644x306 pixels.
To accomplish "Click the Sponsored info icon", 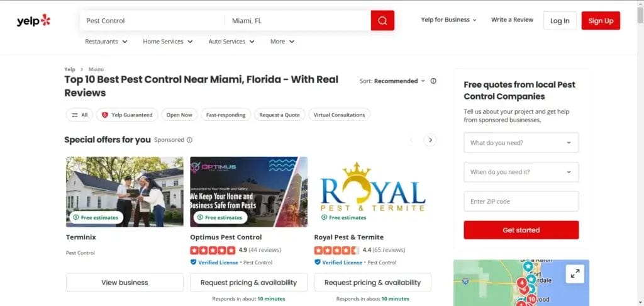I will coord(189,140).
